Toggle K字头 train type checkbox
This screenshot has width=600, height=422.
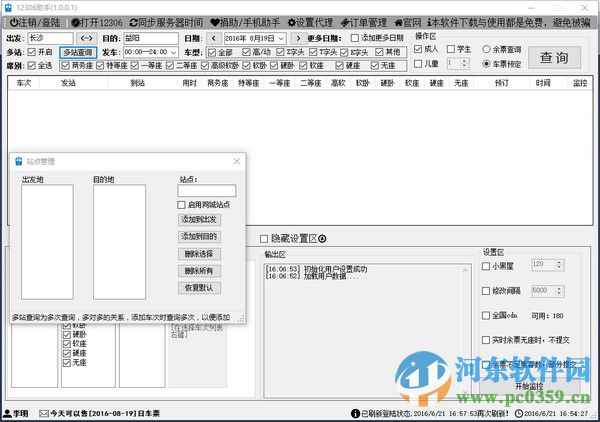[x=344, y=52]
